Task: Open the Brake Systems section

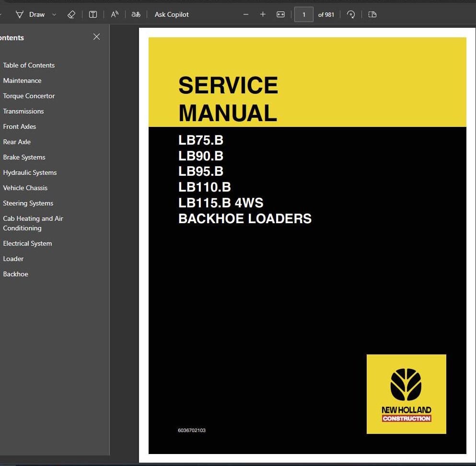Action: [24, 157]
